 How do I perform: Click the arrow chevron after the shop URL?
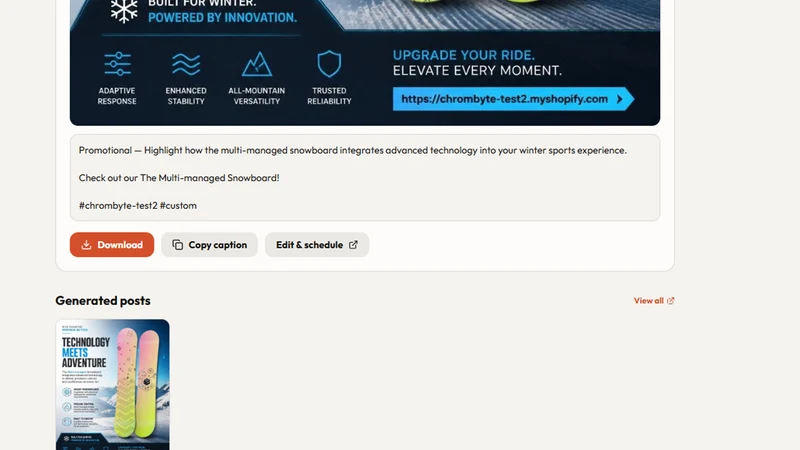619,99
